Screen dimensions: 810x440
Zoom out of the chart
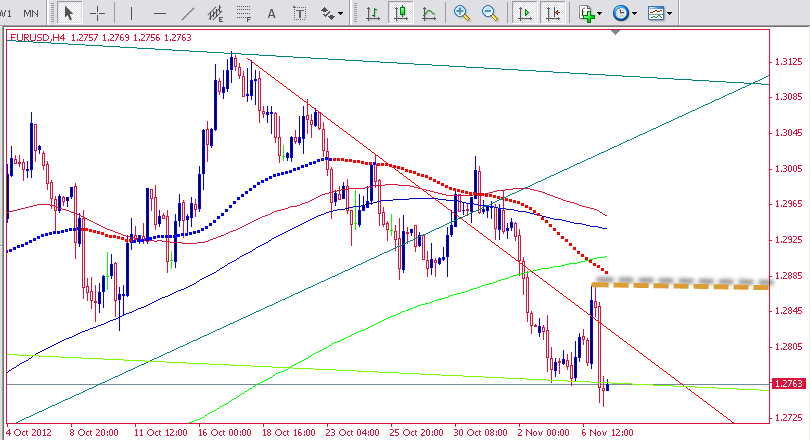(490, 13)
